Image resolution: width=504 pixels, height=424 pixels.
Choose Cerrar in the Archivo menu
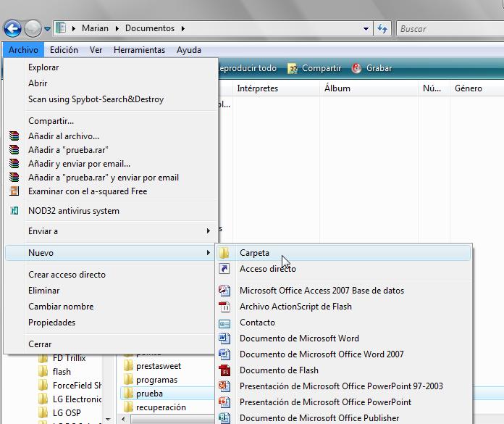click(x=40, y=344)
